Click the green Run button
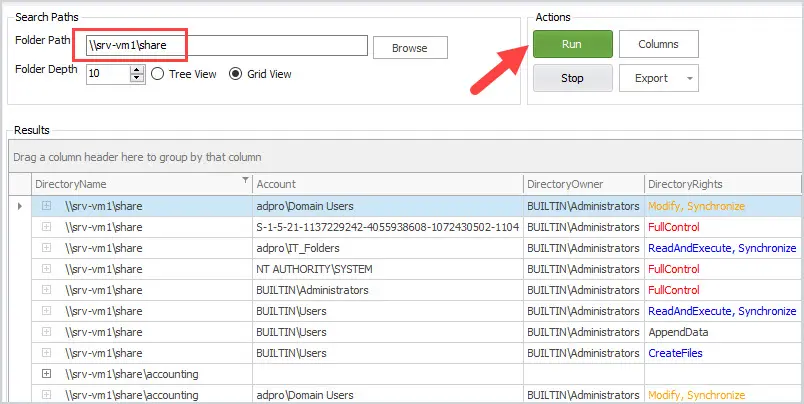This screenshot has height=404, width=804. pyautogui.click(x=573, y=44)
